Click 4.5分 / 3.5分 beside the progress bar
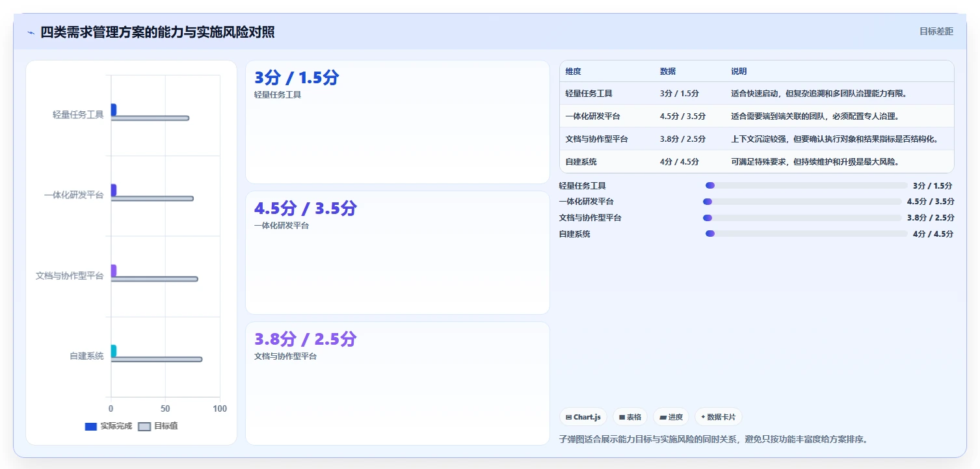 pyautogui.click(x=931, y=202)
